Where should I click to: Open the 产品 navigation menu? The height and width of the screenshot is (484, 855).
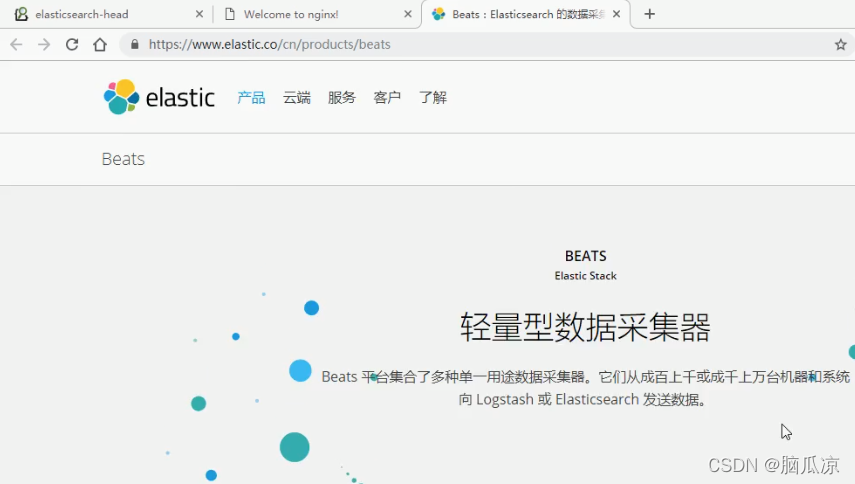pos(251,98)
